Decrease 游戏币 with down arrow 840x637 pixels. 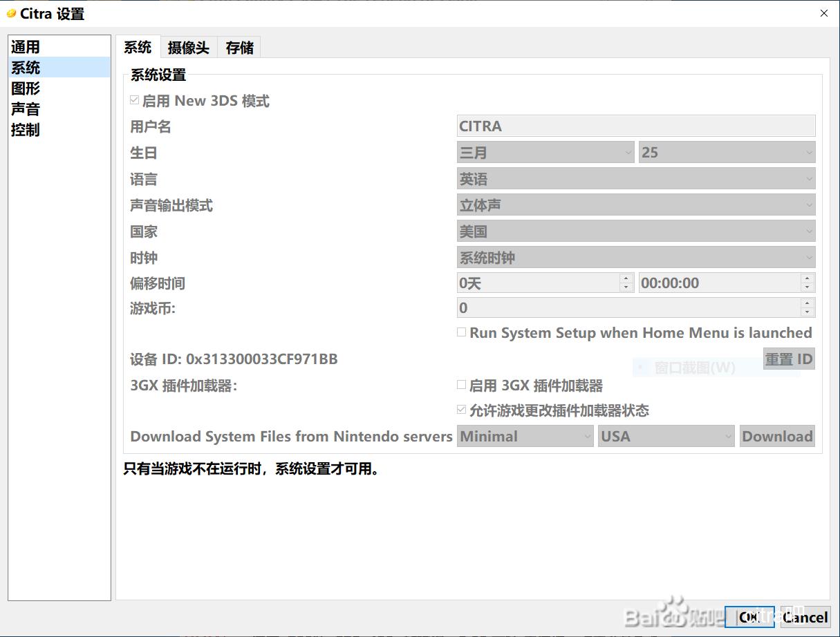[x=808, y=312]
